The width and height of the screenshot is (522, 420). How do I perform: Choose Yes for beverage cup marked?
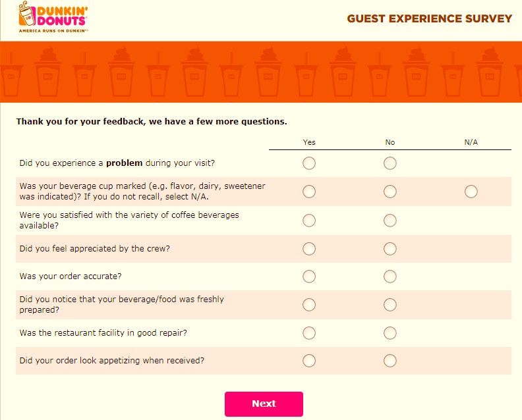(309, 192)
